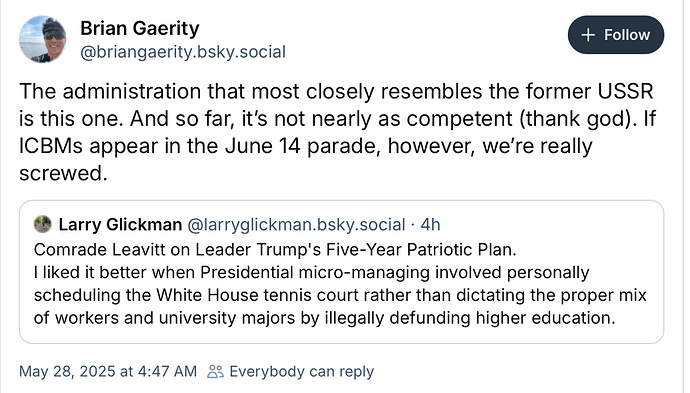Image resolution: width=690 pixels, height=393 pixels.
Task: Click the 'I liked it better when Presidential' line
Action: pos(312,272)
